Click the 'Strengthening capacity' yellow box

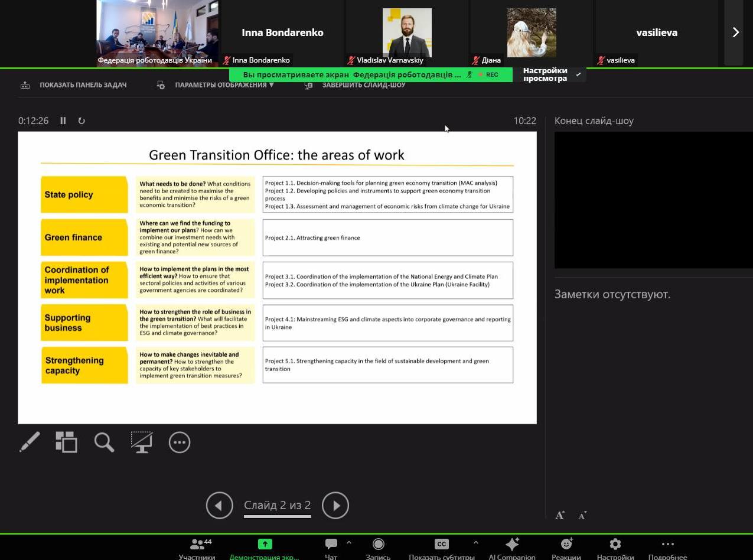coord(84,365)
